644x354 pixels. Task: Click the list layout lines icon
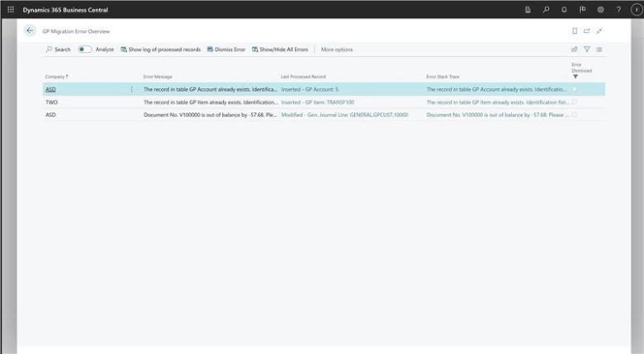(599, 50)
